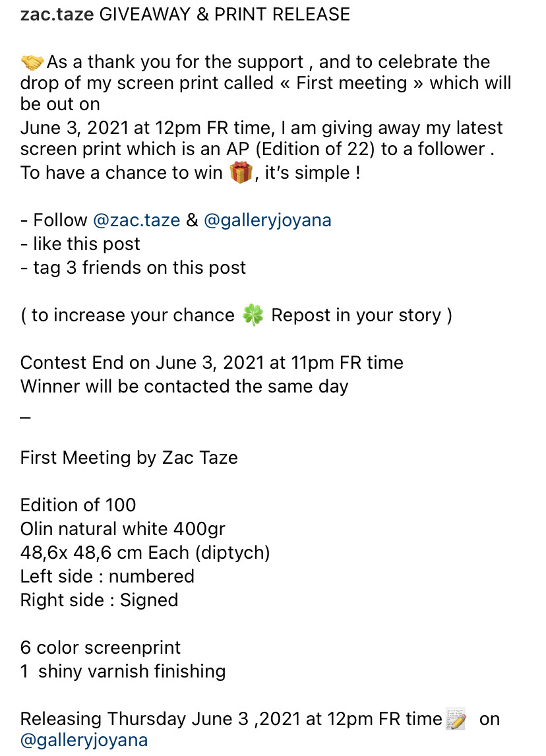Click the 'Left side : numbered' line
546x756 pixels.
pyautogui.click(x=107, y=577)
